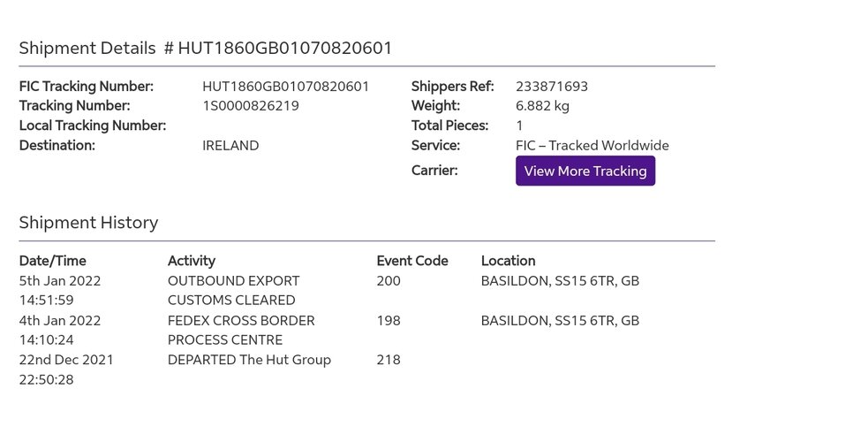Click the Total Pieces label
The image size is (868, 442).
coord(450,126)
